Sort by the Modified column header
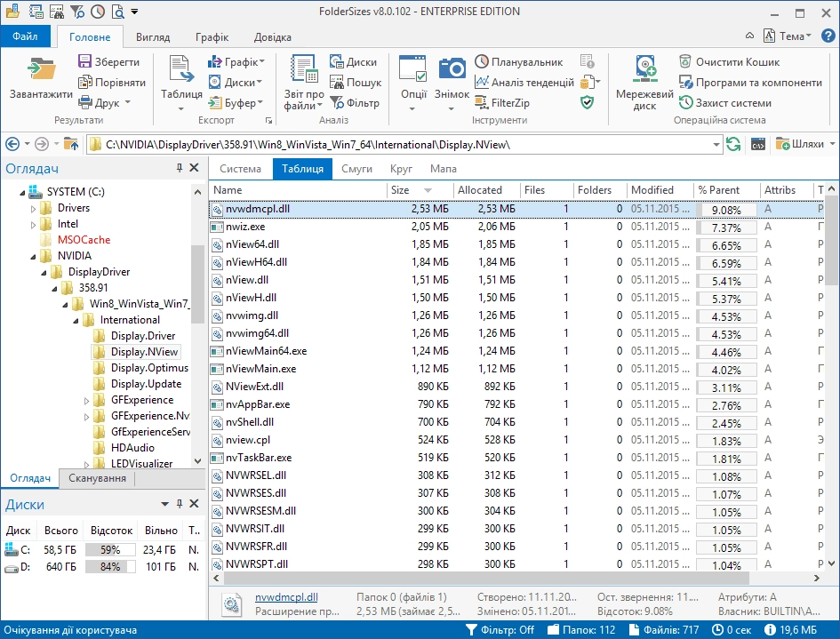This screenshot has height=639, width=840. (660, 189)
